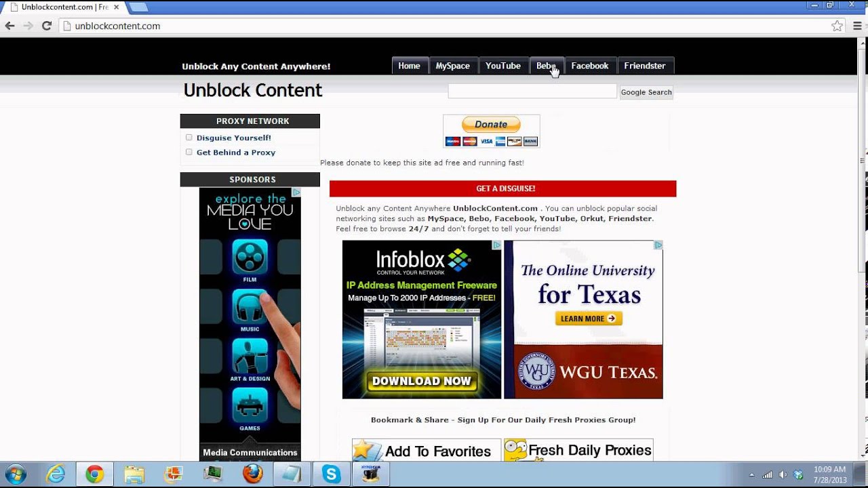This screenshot has width=868, height=488.
Task: Switch to Chrome in the taskbar
Action: [95, 474]
